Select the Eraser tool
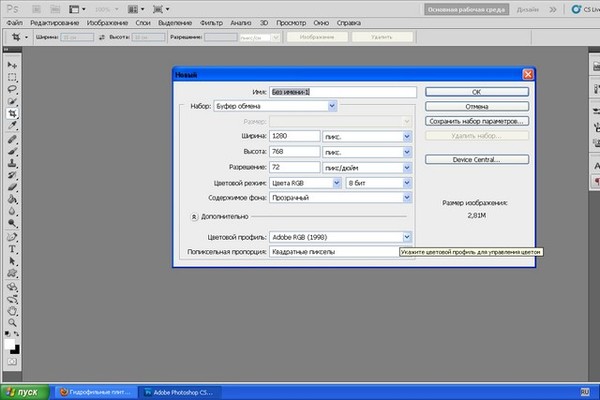The image size is (600, 400). (x=13, y=186)
